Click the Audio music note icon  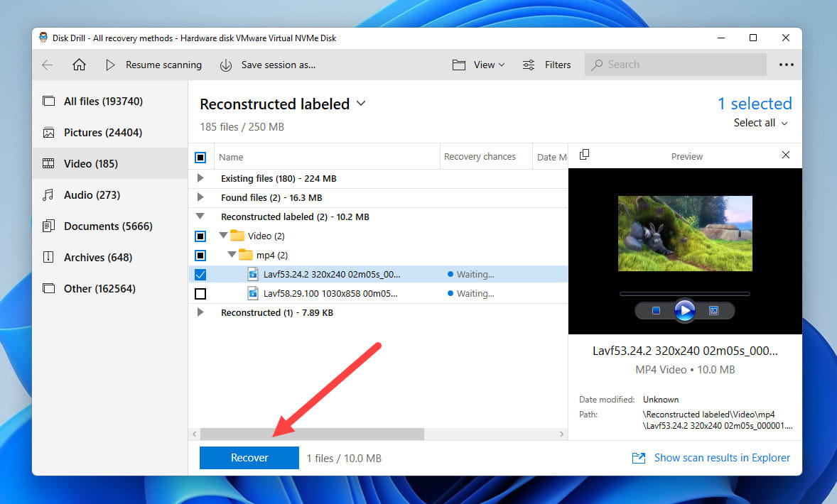click(48, 195)
